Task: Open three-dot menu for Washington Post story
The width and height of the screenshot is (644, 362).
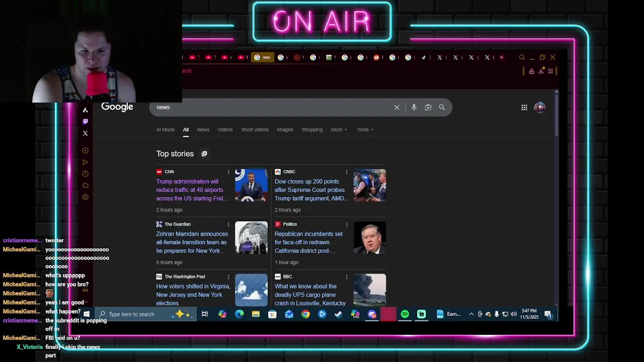Action: pos(228,277)
